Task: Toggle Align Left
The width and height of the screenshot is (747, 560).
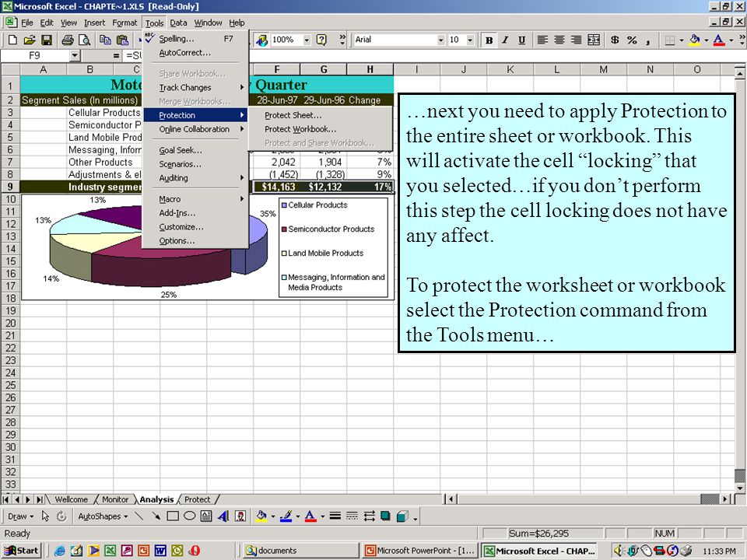Action: point(542,40)
